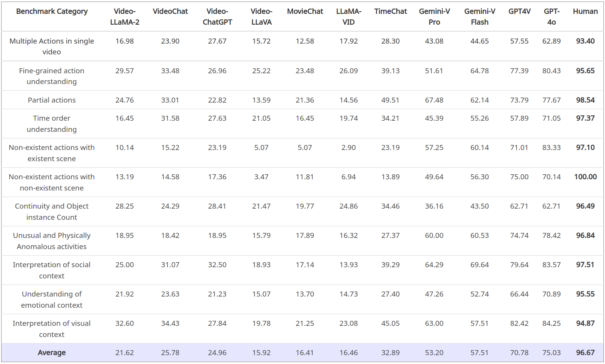This screenshot has width=605, height=364.
Task: Select Video-LLaVA average 15.92
Action: tap(261, 353)
